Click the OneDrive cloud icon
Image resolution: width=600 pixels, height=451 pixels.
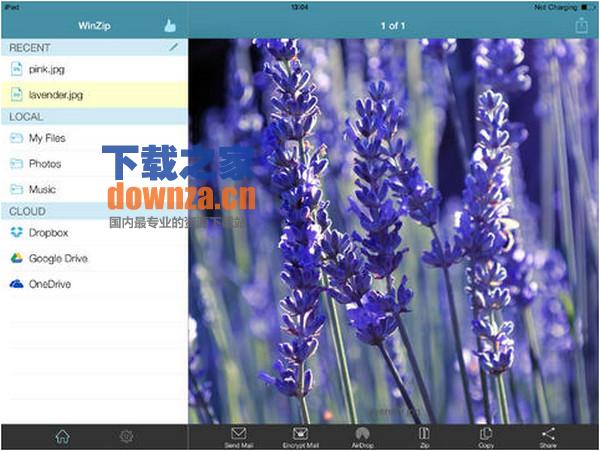tap(16, 284)
